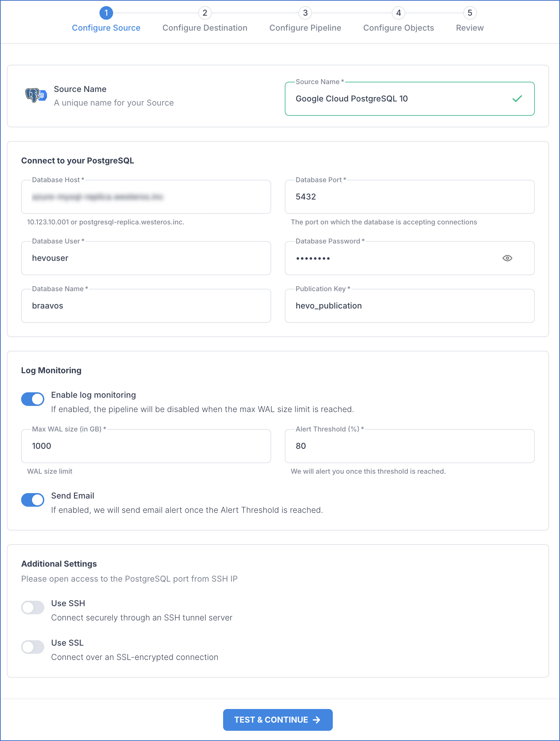Turn on the Use SSL toggle
Viewport: 560px width, 741px height.
pyautogui.click(x=33, y=647)
